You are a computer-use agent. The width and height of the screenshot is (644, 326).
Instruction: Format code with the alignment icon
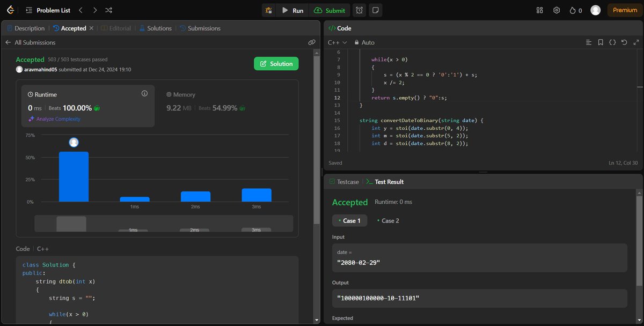point(588,42)
